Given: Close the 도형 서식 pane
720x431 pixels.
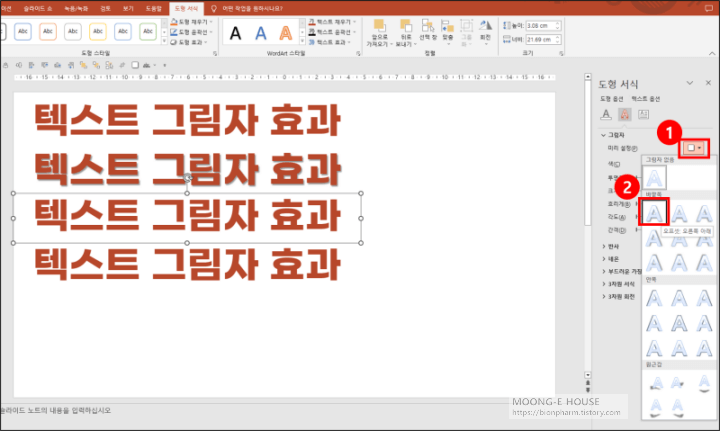Looking at the screenshot, I should pyautogui.click(x=708, y=83).
